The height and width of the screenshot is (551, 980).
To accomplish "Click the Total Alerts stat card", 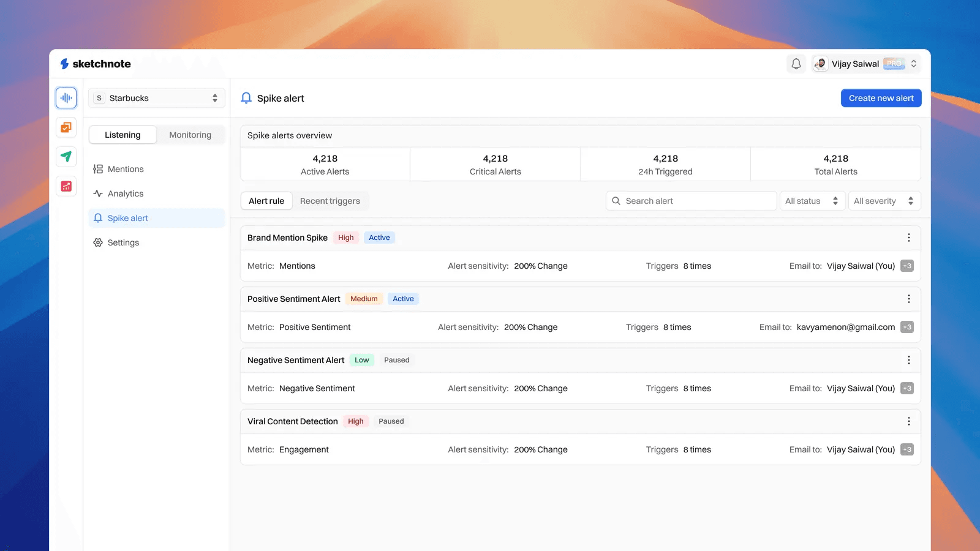I will click(x=836, y=165).
